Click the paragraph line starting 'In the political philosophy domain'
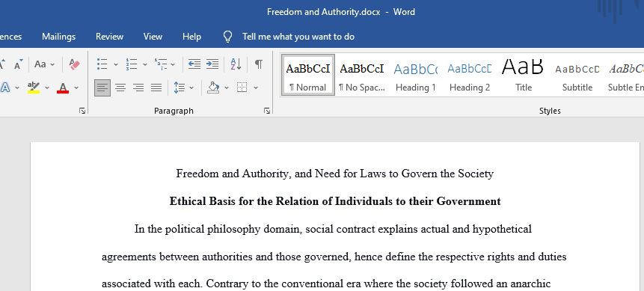The height and width of the screenshot is (291, 644). coord(333,229)
